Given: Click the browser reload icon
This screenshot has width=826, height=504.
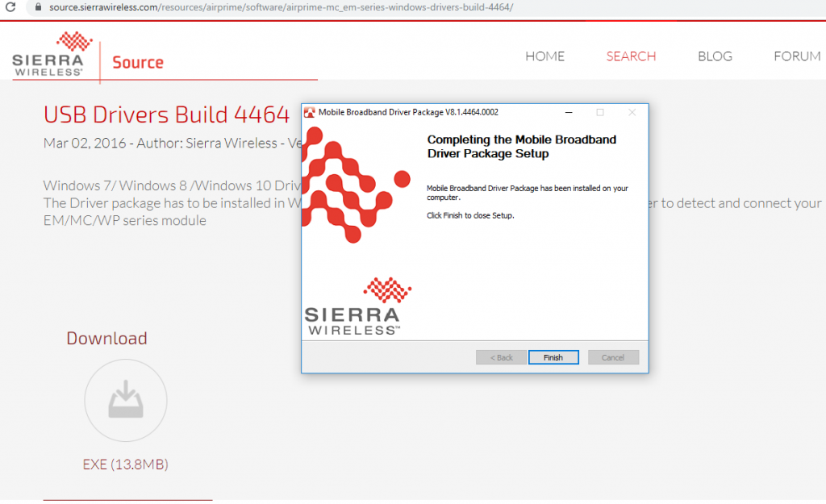Looking at the screenshot, I should click(10, 6).
